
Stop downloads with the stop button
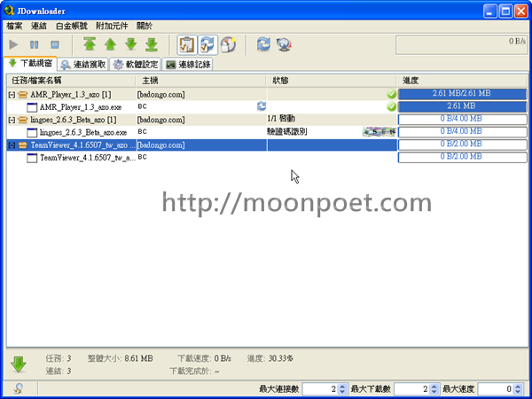tap(55, 44)
